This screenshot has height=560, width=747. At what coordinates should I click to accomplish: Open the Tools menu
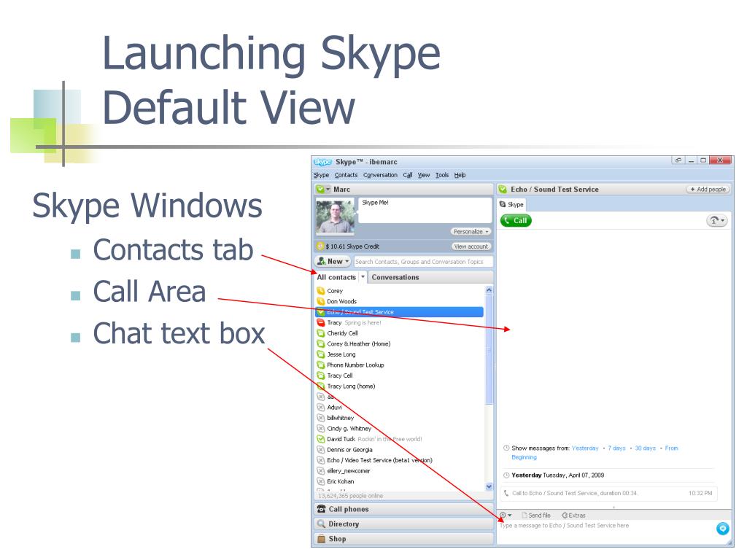tap(442, 175)
